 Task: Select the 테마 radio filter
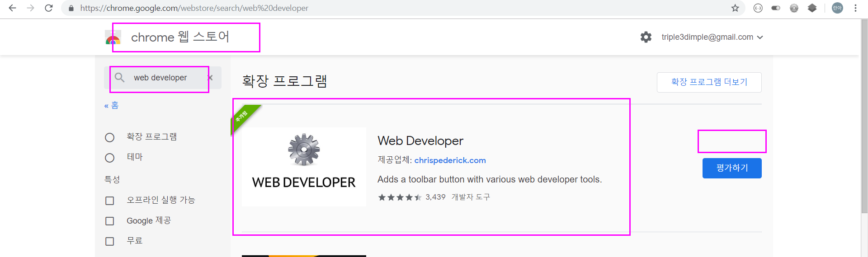(x=109, y=158)
